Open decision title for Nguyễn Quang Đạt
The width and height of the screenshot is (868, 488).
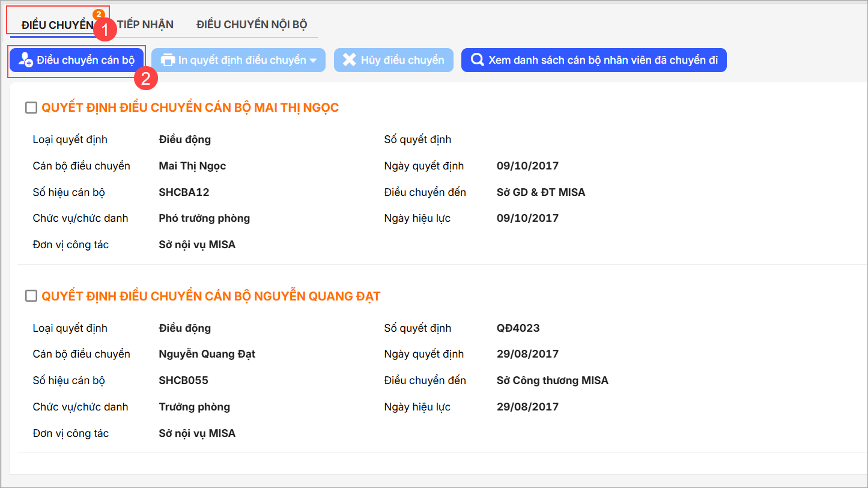(x=211, y=296)
